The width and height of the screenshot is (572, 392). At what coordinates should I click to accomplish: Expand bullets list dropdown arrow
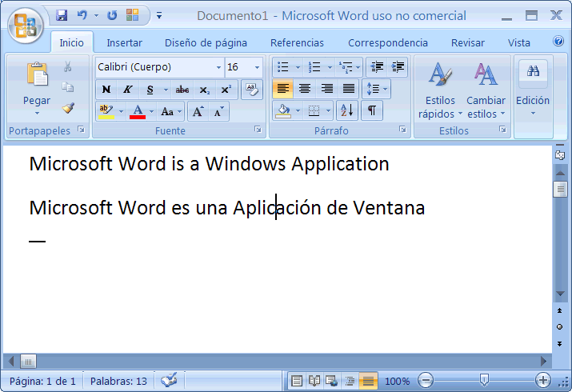click(x=298, y=67)
